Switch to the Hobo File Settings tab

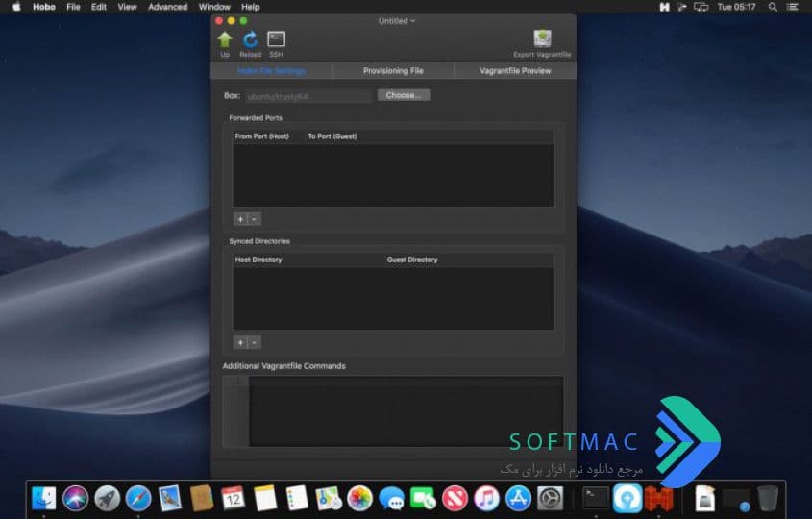point(271,70)
